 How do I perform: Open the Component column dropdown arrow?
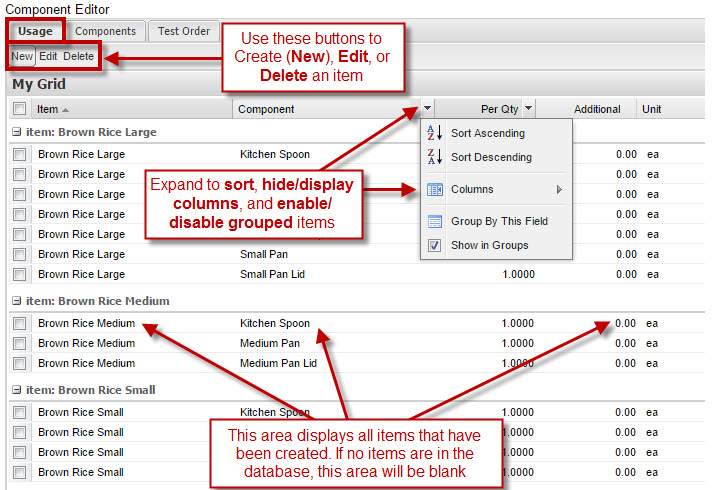[x=428, y=109]
